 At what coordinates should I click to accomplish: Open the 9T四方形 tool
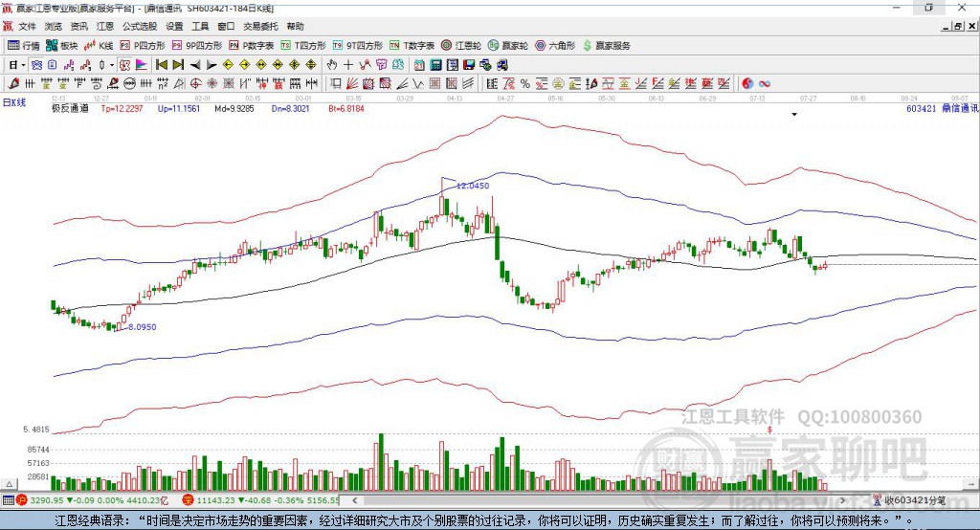(x=358, y=46)
